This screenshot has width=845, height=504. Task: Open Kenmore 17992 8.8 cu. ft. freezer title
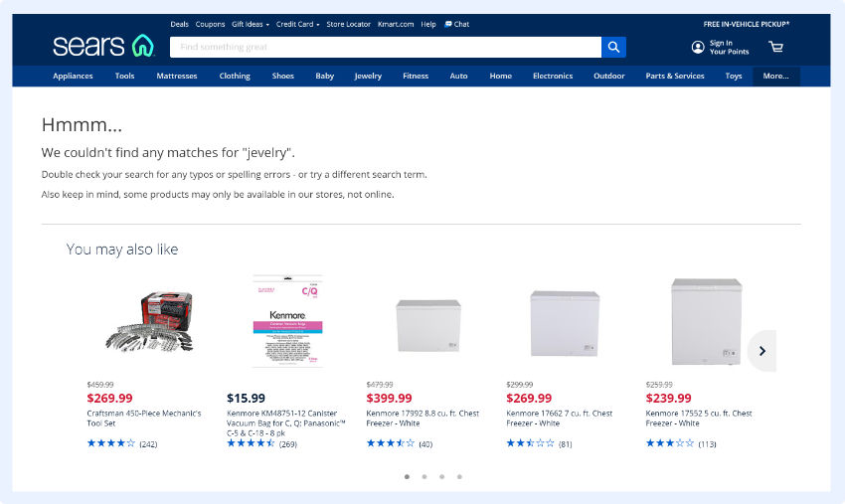[422, 418]
